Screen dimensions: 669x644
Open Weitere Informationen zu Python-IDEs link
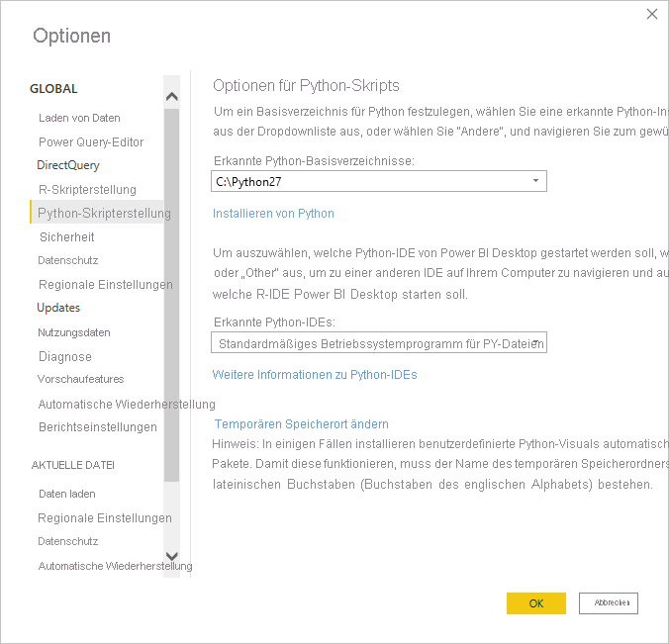tap(315, 375)
